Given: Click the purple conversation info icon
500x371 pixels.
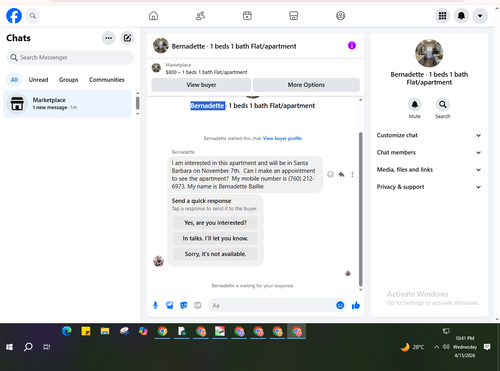Looking at the screenshot, I should click(x=352, y=45).
